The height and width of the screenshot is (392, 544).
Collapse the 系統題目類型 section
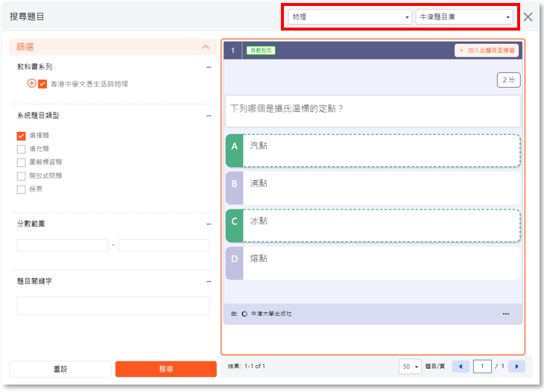point(209,116)
